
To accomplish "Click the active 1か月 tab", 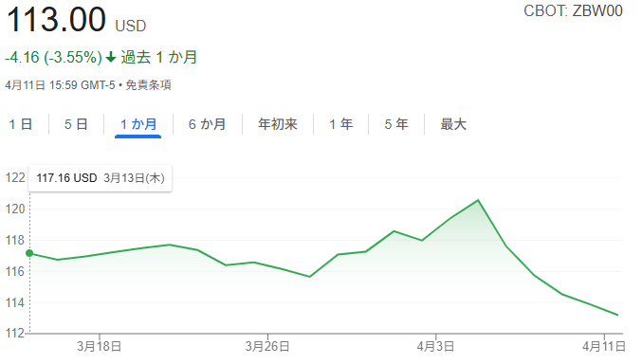I will tap(138, 124).
